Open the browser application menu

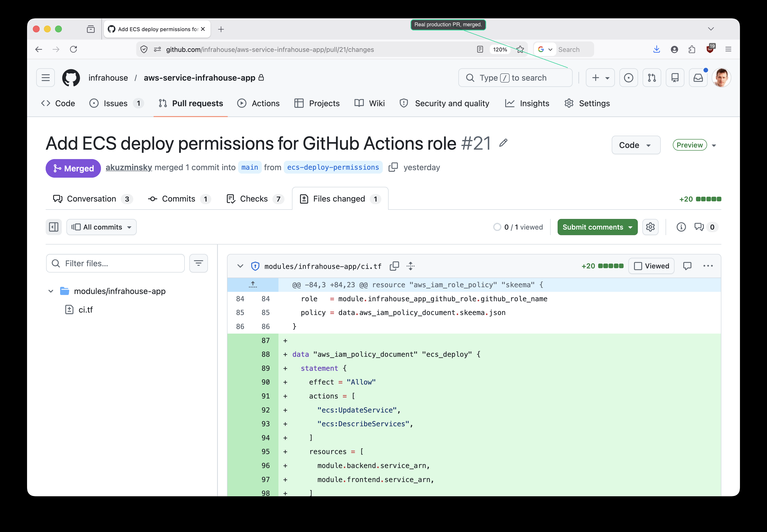point(728,49)
